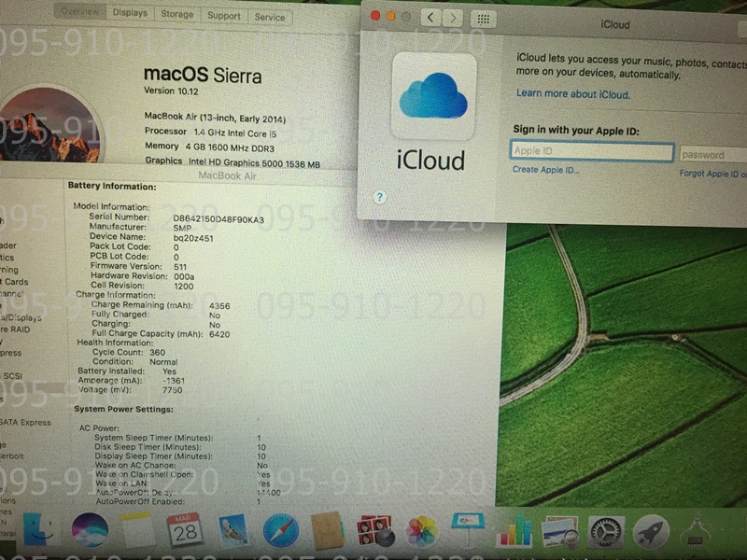This screenshot has height=560, width=747.
Task: Open the Notes app in the Dock
Action: click(137, 530)
